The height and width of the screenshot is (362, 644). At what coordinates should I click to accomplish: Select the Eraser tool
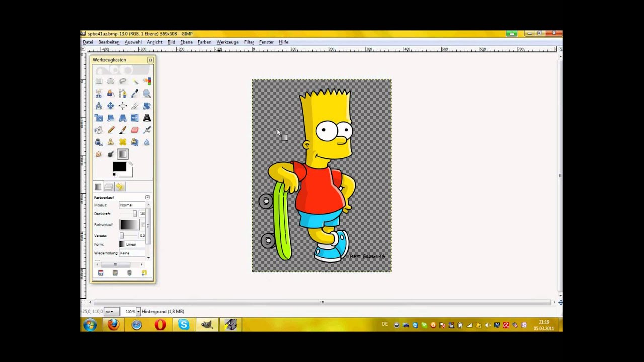[135, 130]
